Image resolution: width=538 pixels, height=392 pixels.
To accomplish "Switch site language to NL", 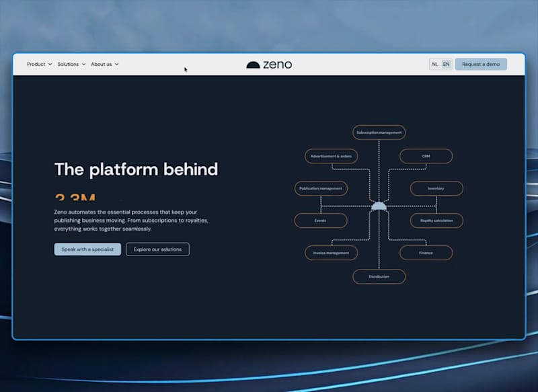I will pyautogui.click(x=434, y=64).
